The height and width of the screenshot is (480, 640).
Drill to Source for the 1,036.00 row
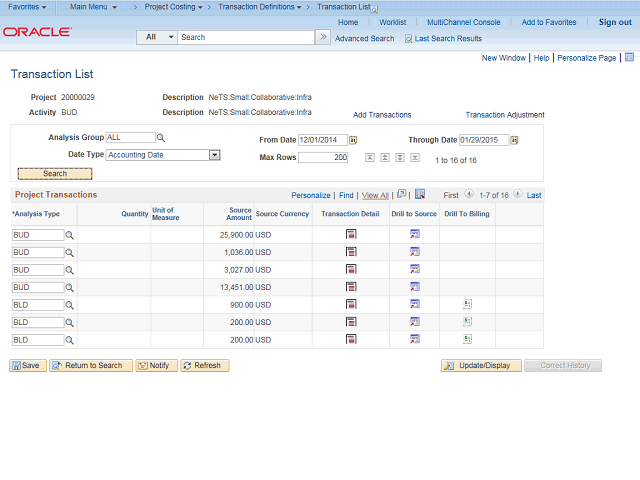coord(415,252)
